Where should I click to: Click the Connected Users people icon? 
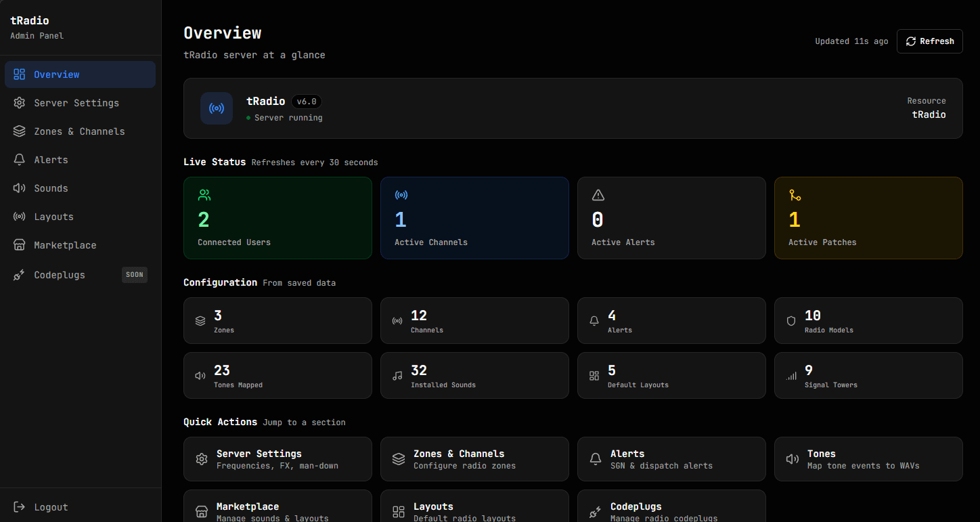point(204,195)
